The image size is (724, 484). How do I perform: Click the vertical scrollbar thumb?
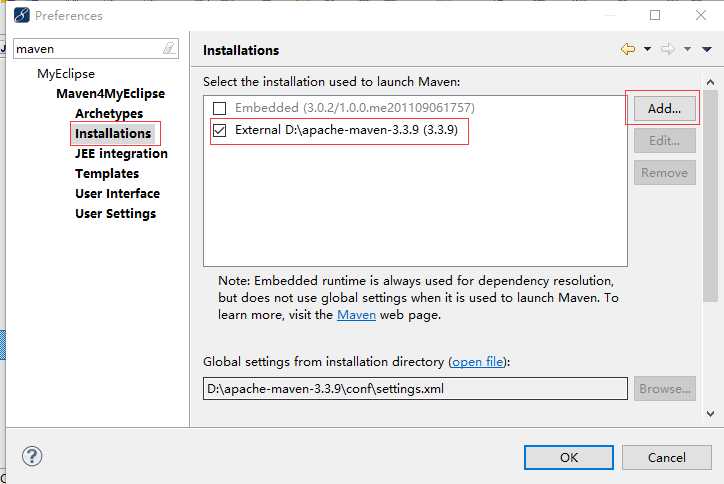(710, 196)
